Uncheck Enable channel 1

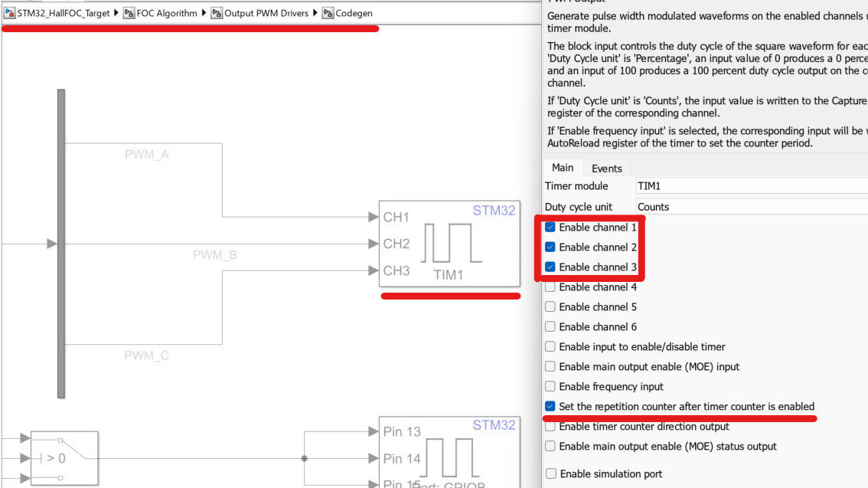coord(550,228)
